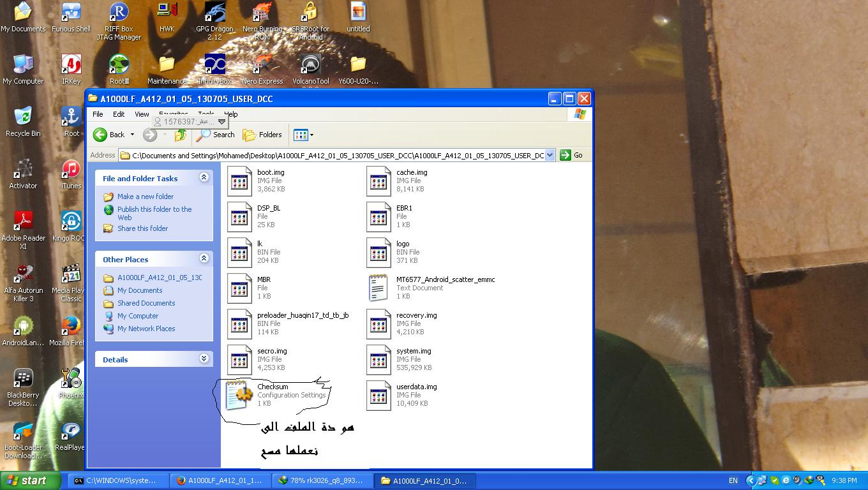Select the cache.img file icon
868x490 pixels.
[379, 181]
